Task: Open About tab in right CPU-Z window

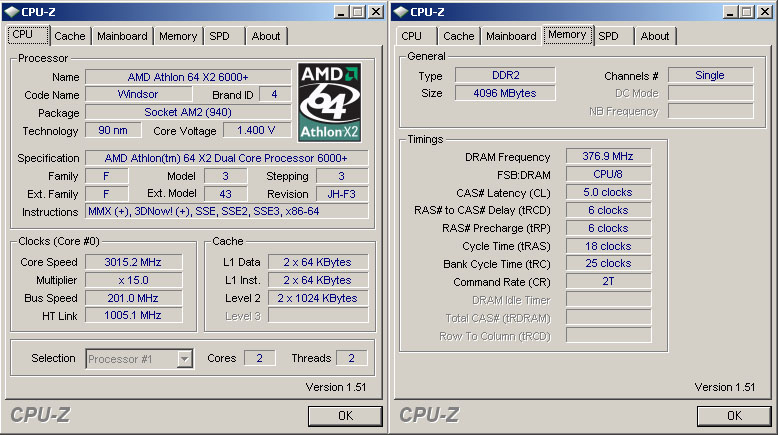Action: coord(655,36)
